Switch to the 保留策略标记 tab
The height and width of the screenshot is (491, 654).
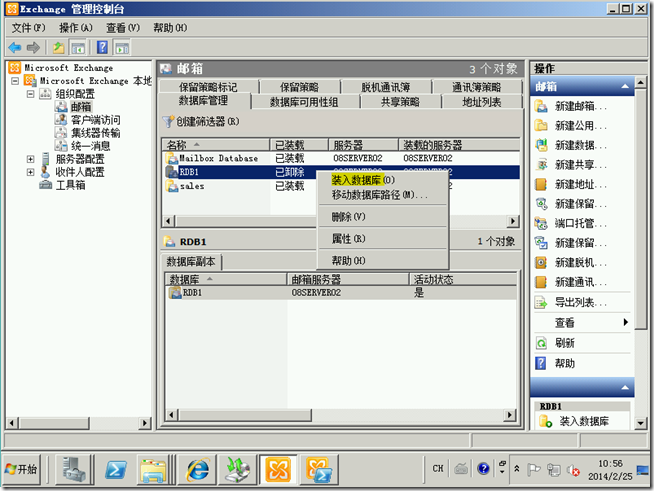pyautogui.click(x=208, y=87)
